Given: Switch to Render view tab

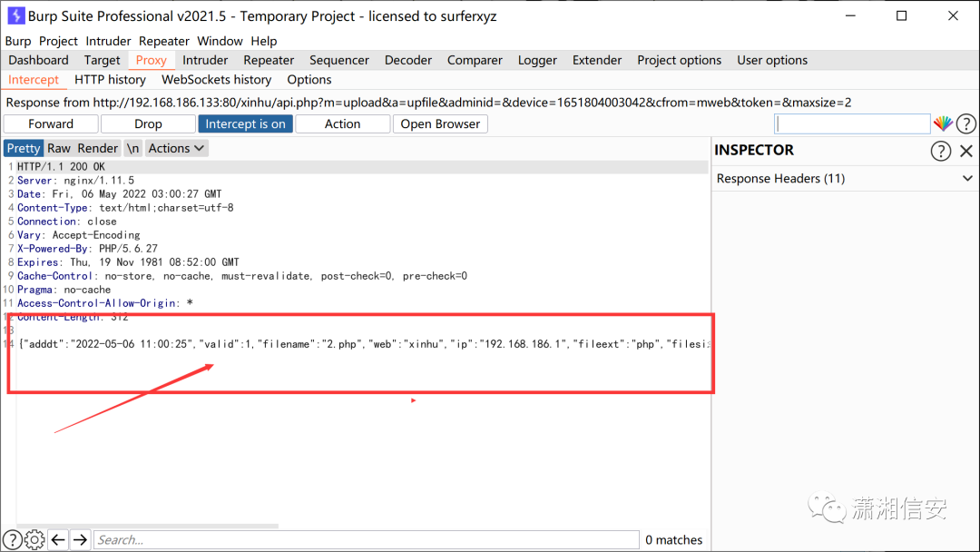Looking at the screenshot, I should [x=97, y=148].
